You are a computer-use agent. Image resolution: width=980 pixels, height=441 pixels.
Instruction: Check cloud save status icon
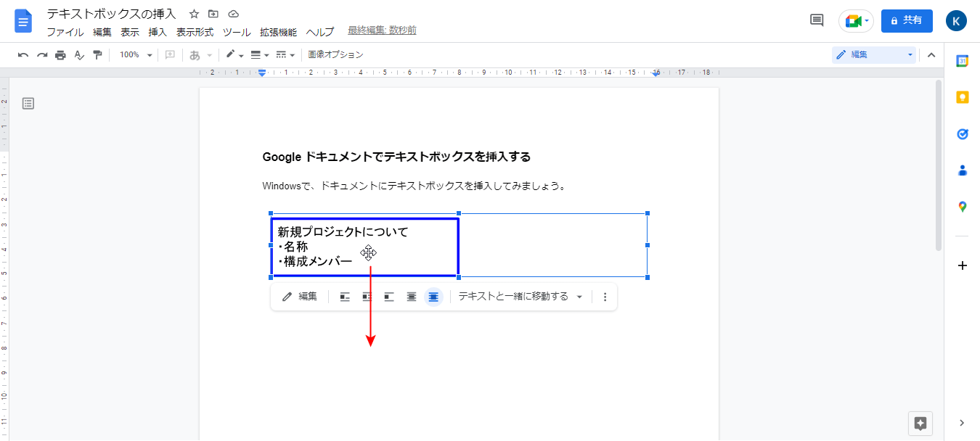pos(233,14)
